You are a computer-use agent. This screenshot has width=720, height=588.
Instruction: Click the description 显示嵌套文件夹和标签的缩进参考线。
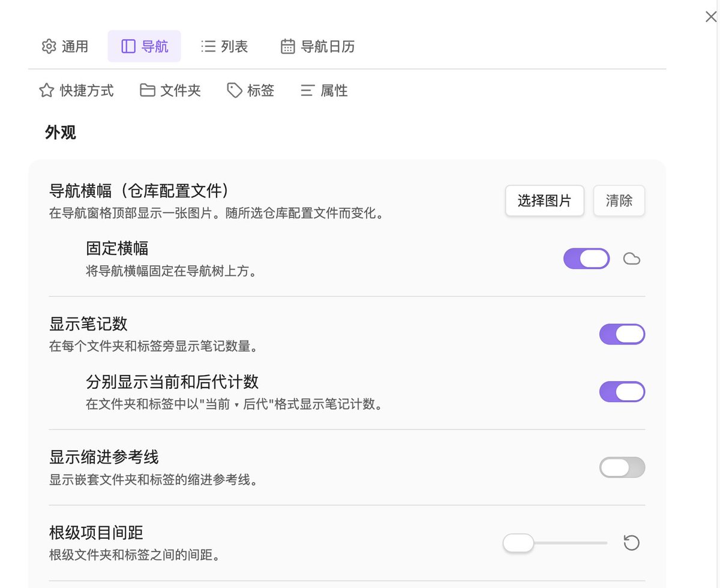click(x=154, y=480)
